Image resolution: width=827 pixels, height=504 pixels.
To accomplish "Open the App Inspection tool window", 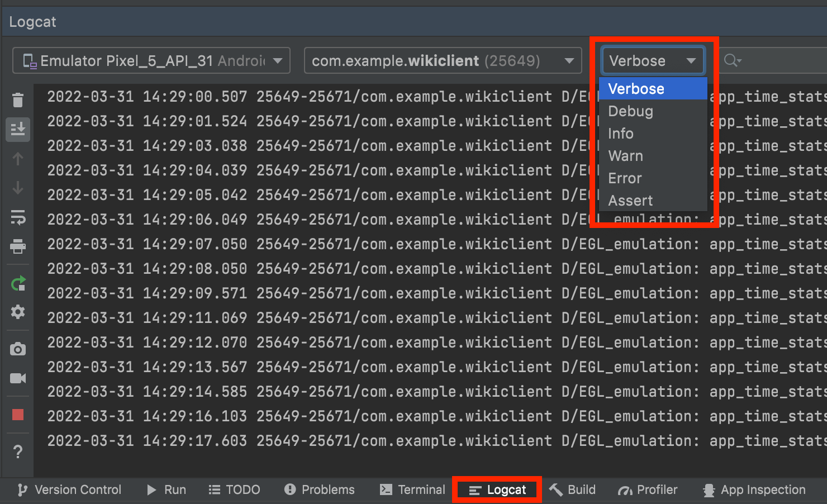I will [754, 490].
